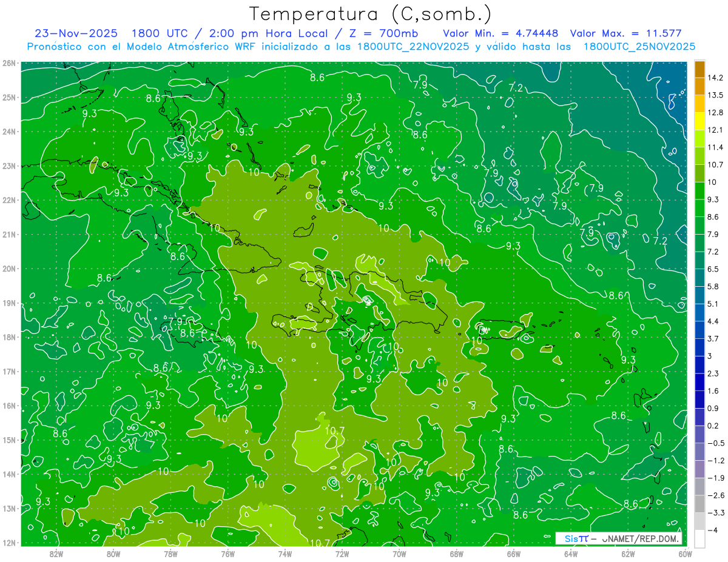Click longitude axis label "72W"
Screen dimensions: 728x562
[x=342, y=554]
